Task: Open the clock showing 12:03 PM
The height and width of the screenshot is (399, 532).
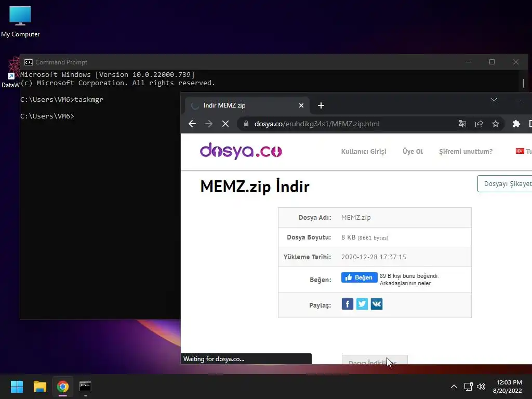Action: [507, 387]
